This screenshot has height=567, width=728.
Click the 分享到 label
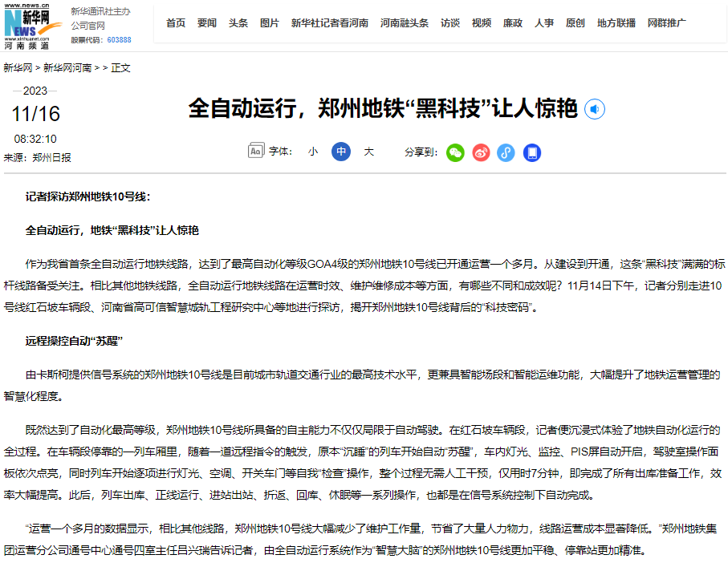point(421,152)
